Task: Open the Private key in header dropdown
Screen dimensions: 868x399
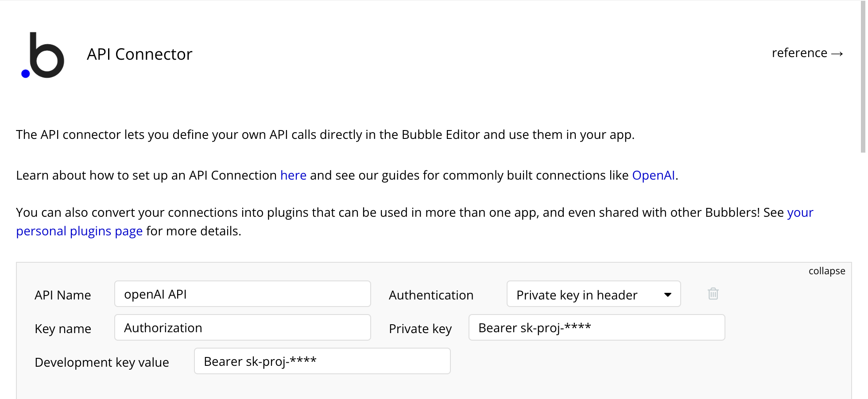Action: [x=593, y=294]
